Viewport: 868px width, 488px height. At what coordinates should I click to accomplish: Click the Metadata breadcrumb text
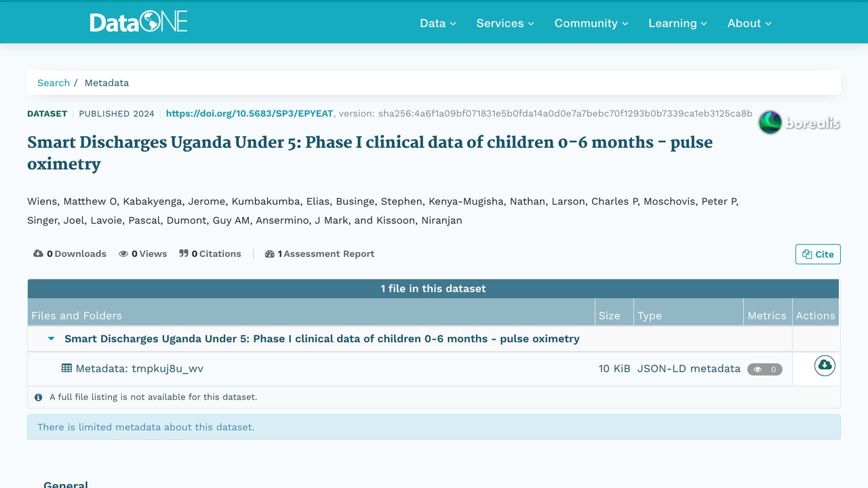tap(106, 83)
